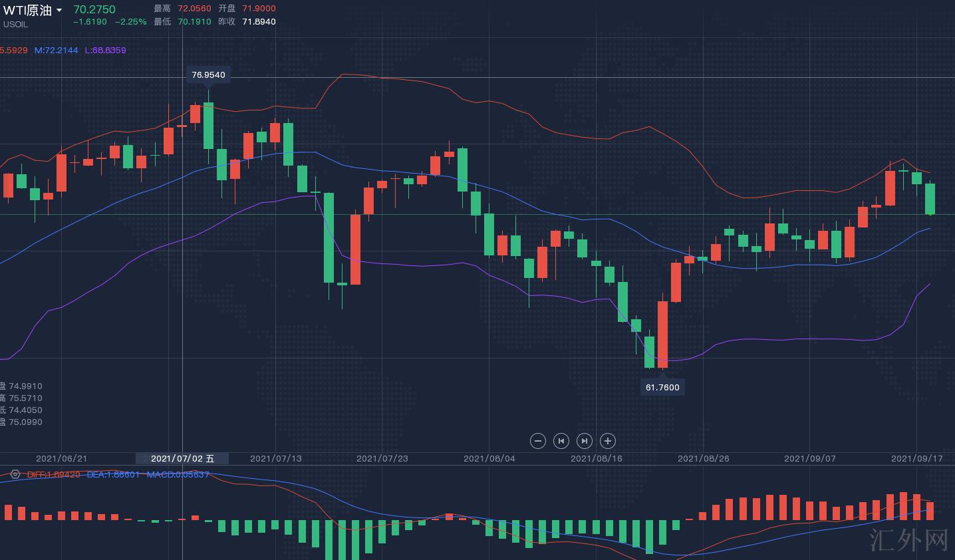The height and width of the screenshot is (560, 955).
Task: Click the MACD:0.05637 value label
Action: tap(178, 474)
